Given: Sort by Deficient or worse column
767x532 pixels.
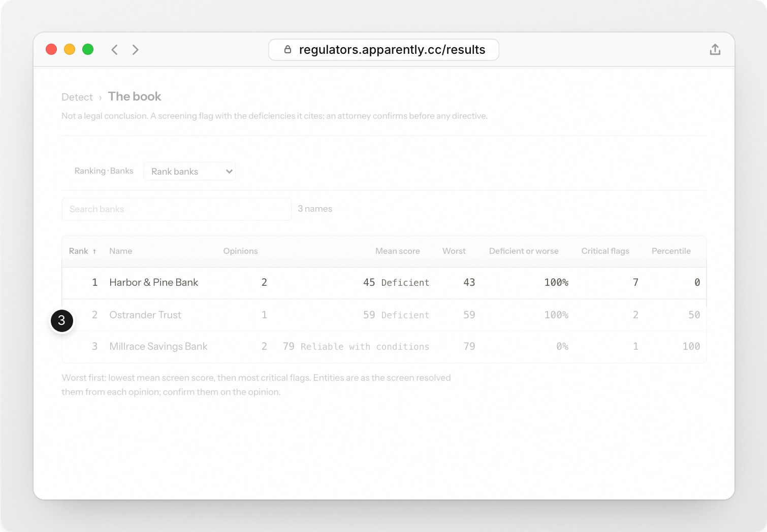Looking at the screenshot, I should coord(524,251).
